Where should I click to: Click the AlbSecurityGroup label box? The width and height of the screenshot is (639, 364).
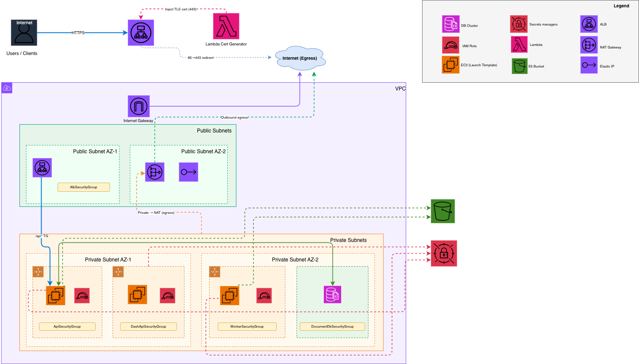84,187
